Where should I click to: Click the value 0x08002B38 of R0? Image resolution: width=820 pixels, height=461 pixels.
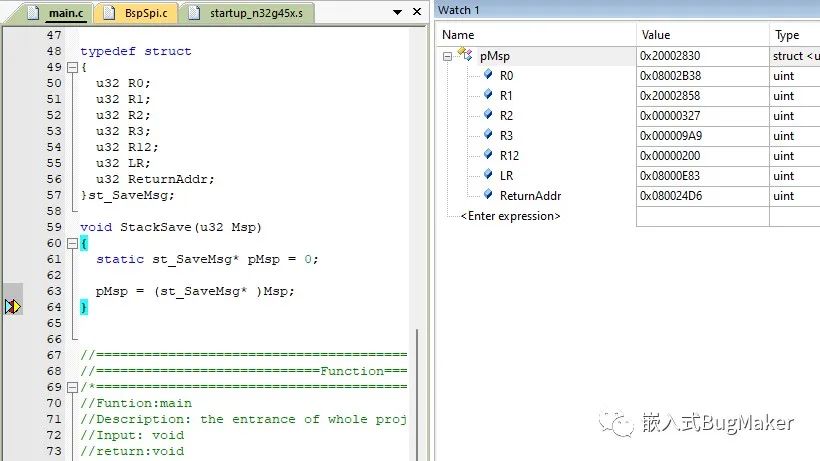670,76
